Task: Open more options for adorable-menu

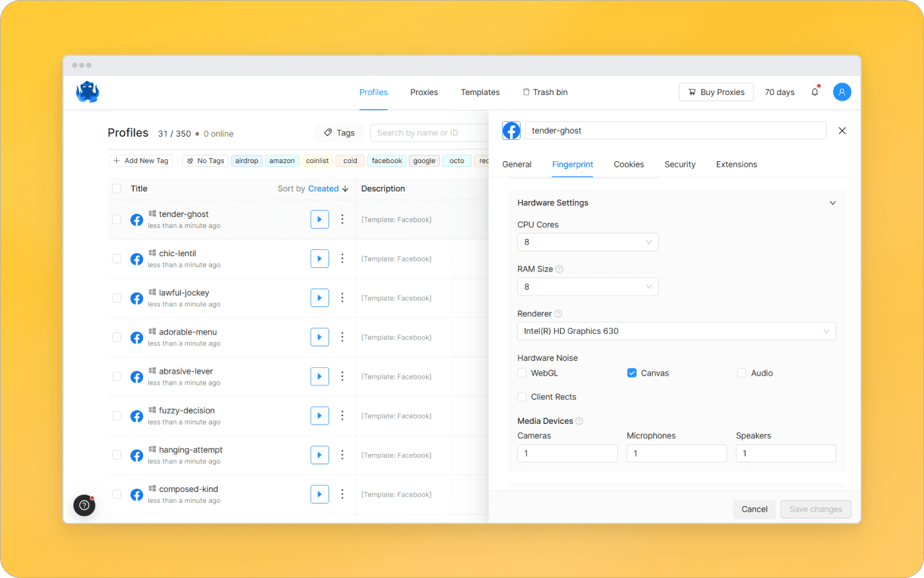Action: pyautogui.click(x=342, y=337)
